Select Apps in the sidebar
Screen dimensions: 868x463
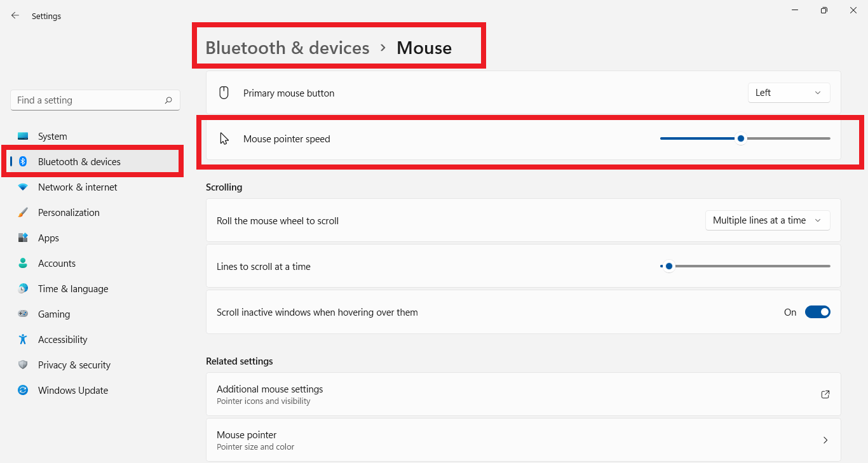click(48, 238)
